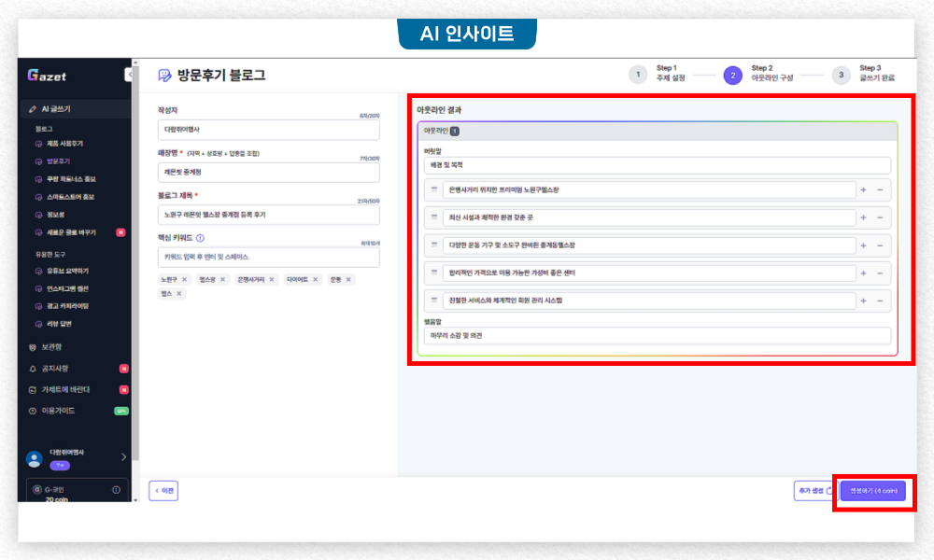Delete the 최신 시설과 outline row
This screenshot has width=934, height=560.
tap(880, 217)
